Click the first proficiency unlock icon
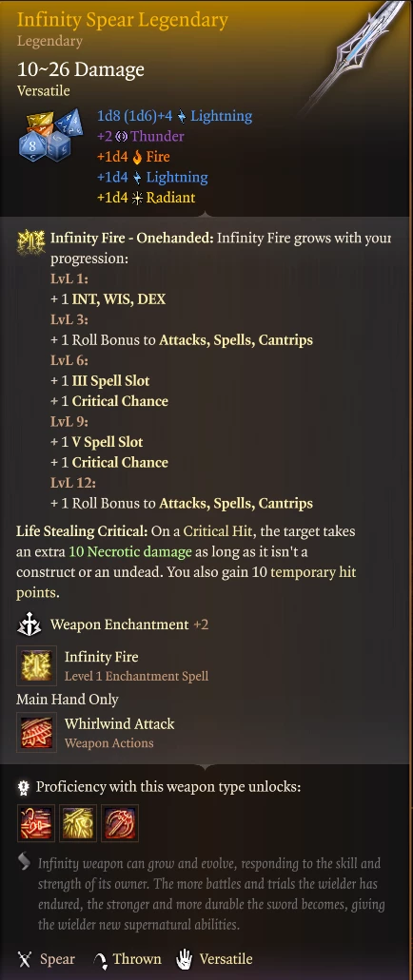The width and height of the screenshot is (413, 980). point(36,823)
